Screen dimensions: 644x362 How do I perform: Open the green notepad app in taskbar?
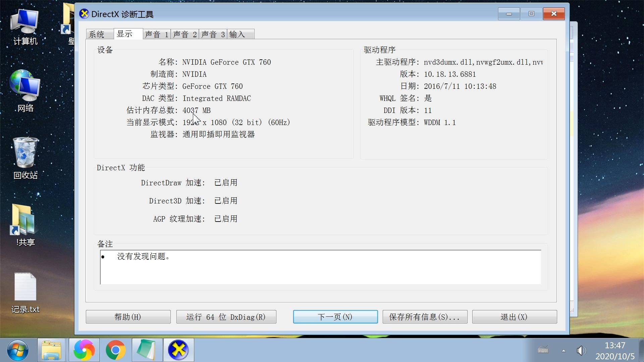(x=147, y=350)
